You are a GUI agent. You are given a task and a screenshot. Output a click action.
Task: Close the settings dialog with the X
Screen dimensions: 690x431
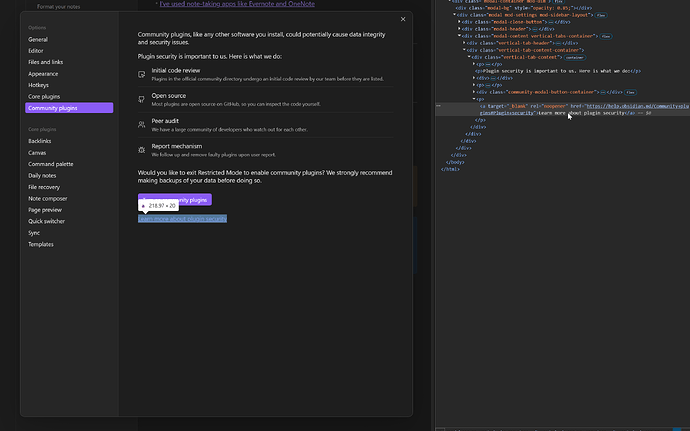(x=403, y=18)
